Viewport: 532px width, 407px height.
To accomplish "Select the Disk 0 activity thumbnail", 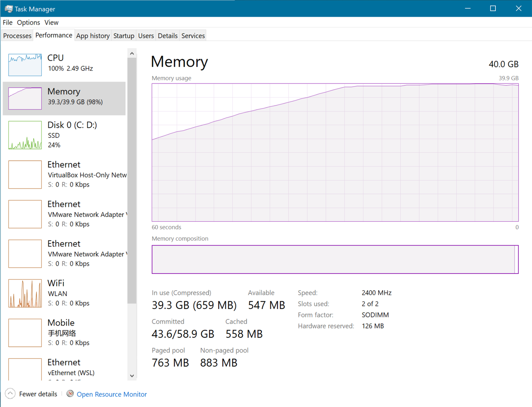I will (x=25, y=135).
